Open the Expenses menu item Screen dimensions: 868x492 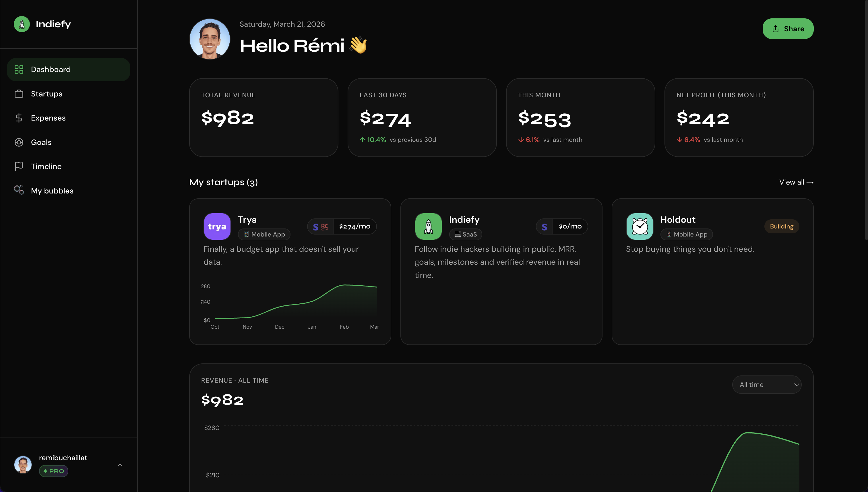[x=48, y=118]
